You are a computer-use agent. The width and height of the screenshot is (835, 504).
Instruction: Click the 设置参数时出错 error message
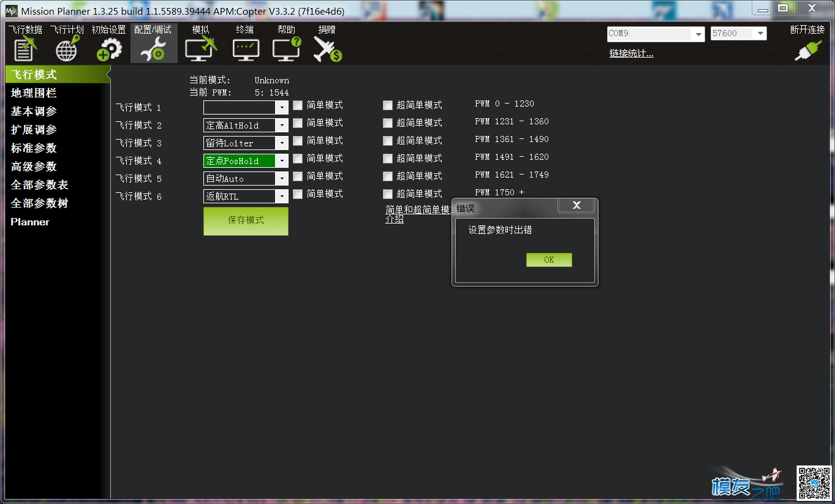click(500, 230)
